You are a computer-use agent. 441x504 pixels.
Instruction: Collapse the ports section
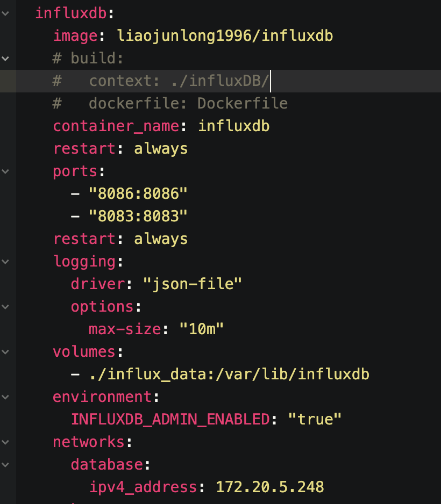coord(5,171)
